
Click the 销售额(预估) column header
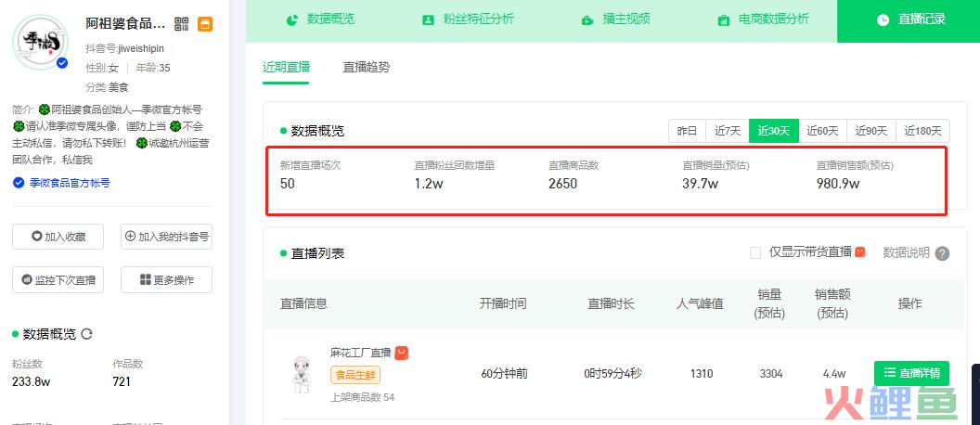[832, 303]
